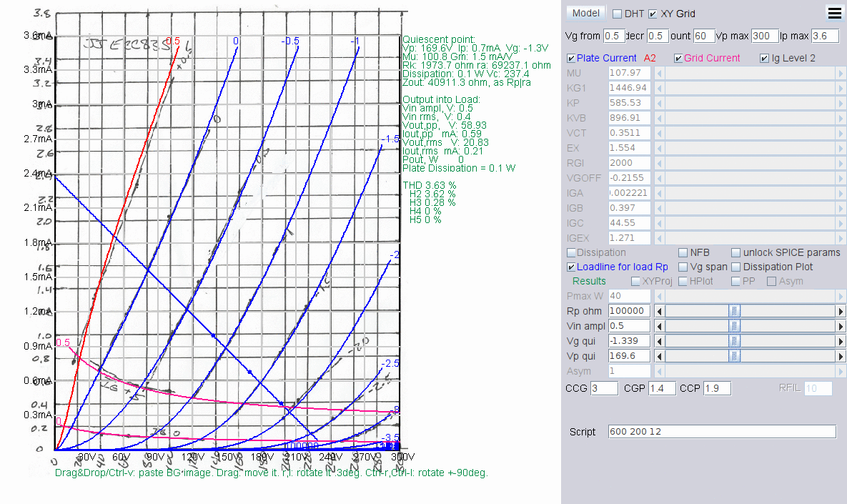This screenshot has width=847, height=504.
Task: Disable Loadline for load Rp
Action: (571, 267)
